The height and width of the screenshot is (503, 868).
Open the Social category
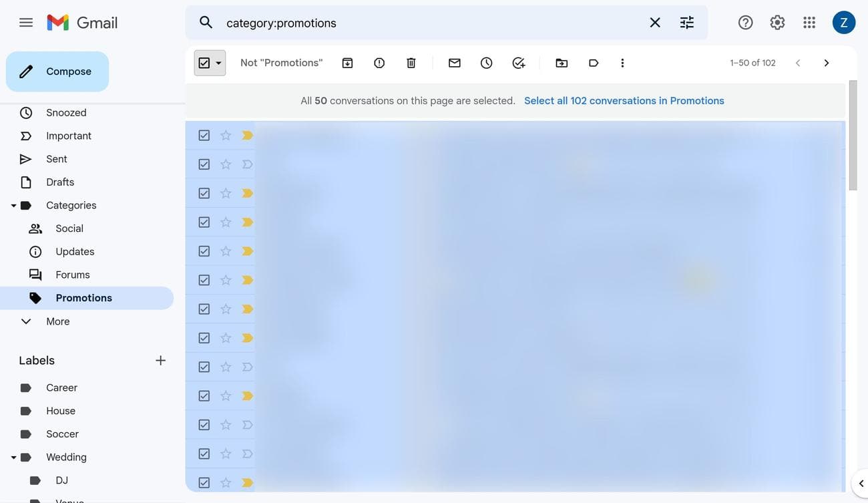[69, 228]
